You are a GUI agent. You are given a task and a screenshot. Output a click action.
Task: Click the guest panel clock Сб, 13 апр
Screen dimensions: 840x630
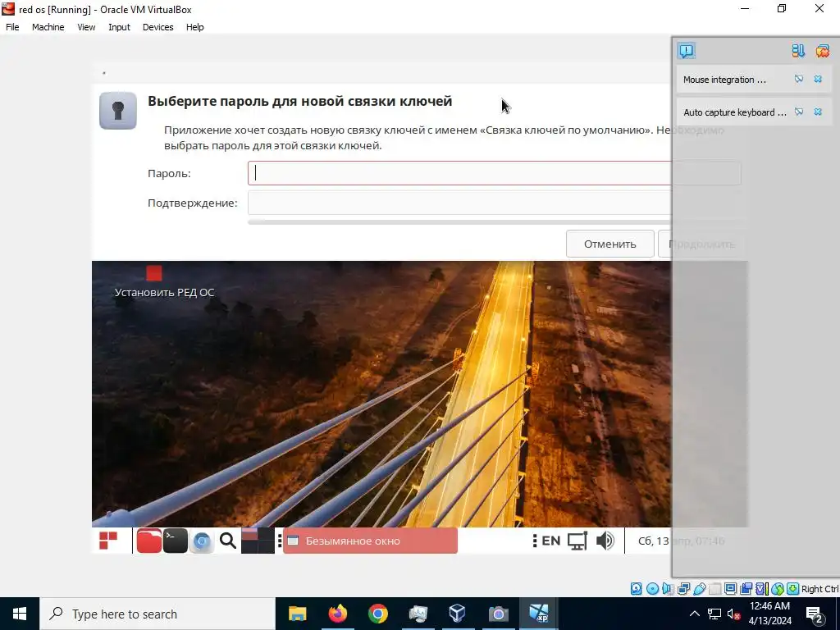(x=681, y=541)
